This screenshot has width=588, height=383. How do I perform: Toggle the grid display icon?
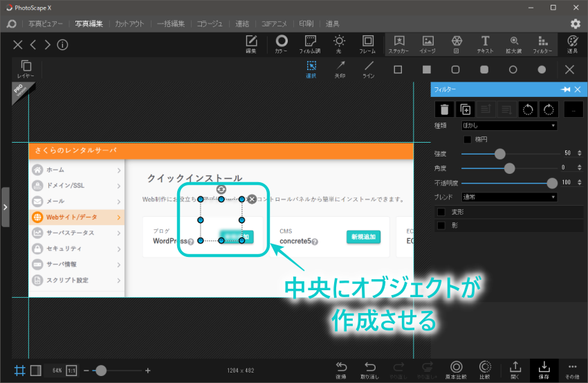click(19, 371)
